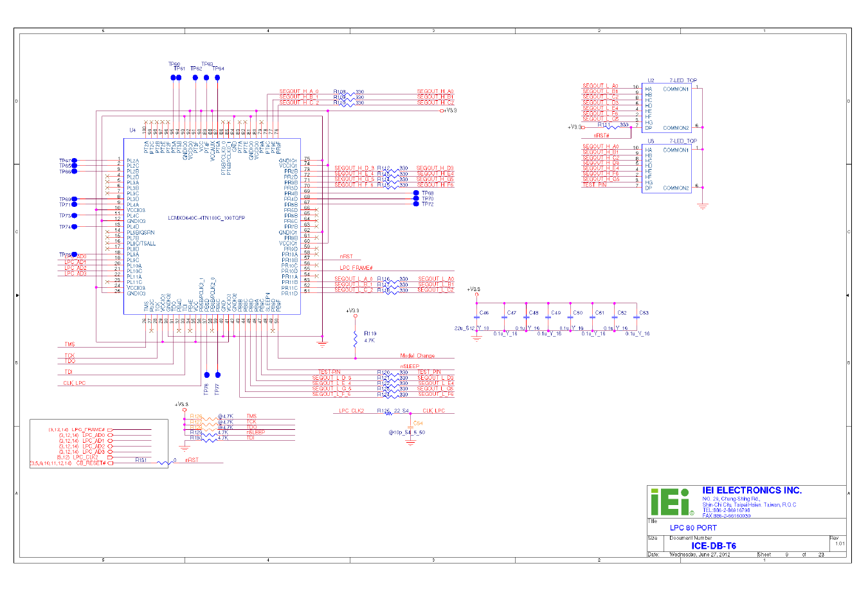Screen dimensions: 868x613
Task: Click the IEI logo in title block
Action: pyautogui.click(x=673, y=501)
